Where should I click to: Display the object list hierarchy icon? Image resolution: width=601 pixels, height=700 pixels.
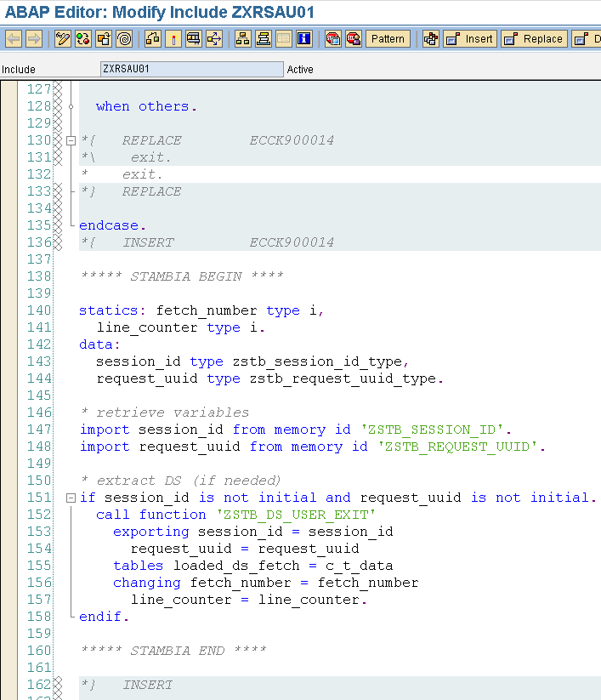coord(243,39)
